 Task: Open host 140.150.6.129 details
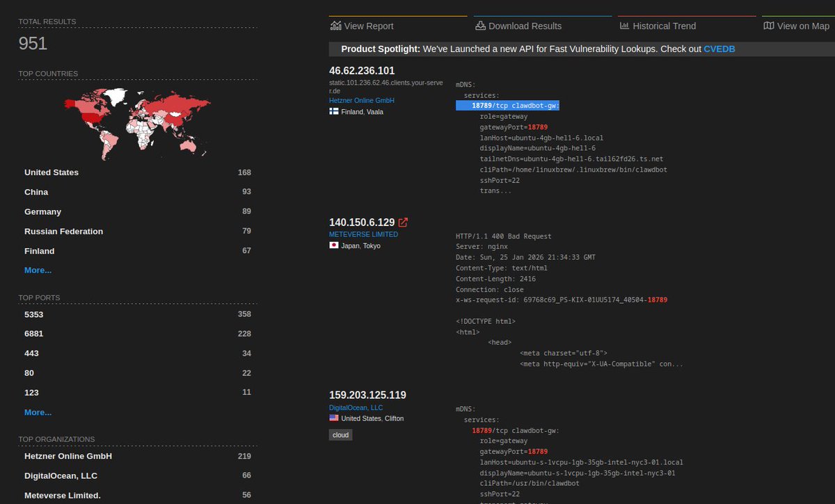[362, 222]
